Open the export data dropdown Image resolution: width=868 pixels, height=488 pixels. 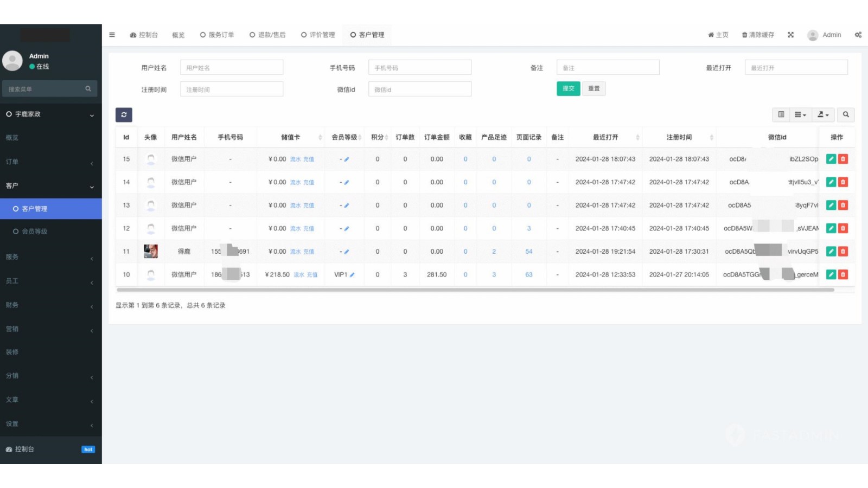click(x=823, y=114)
